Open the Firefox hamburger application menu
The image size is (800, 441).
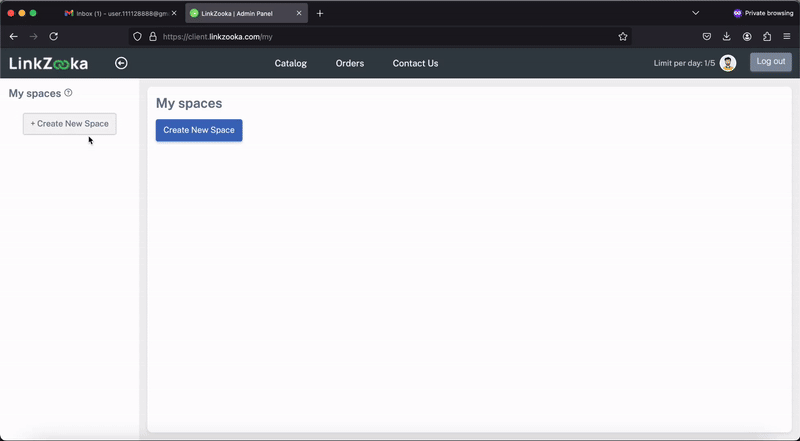tap(787, 37)
